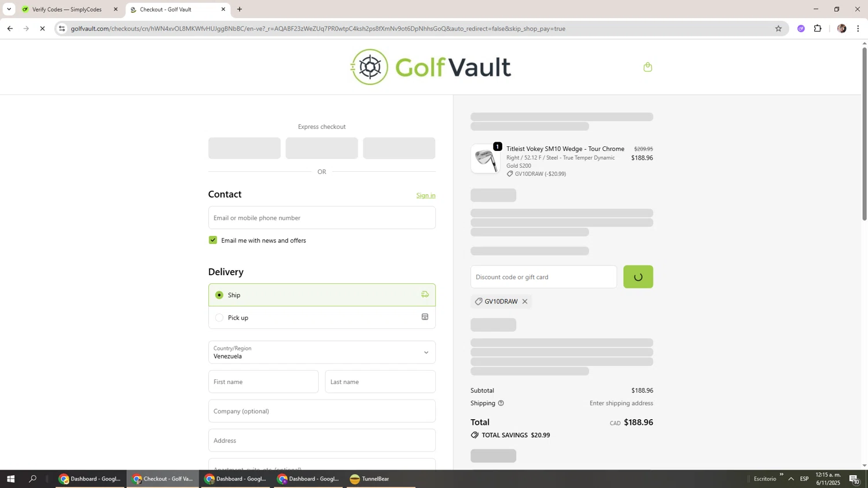The image size is (868, 488).
Task: Click the taskbar clock and date
Action: click(x=828, y=479)
